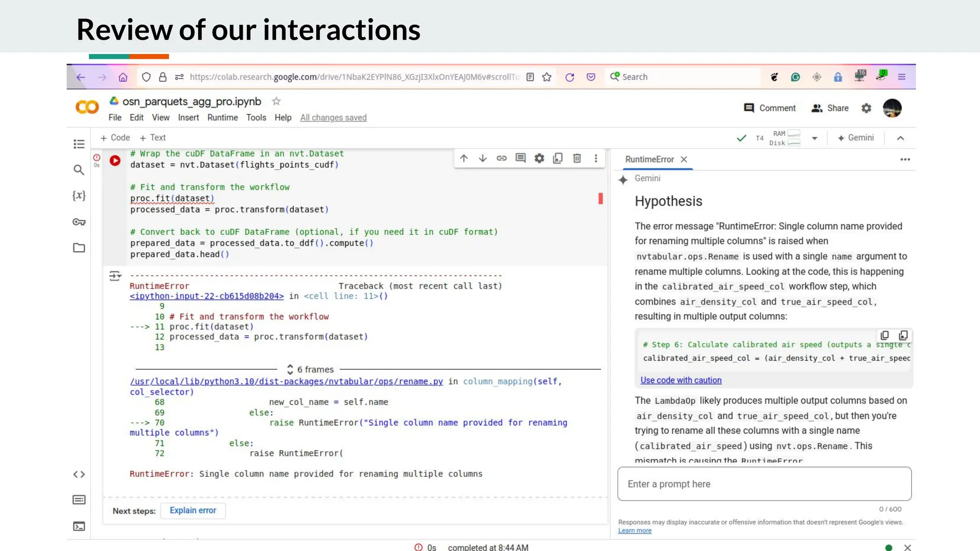
Task: Click the Explain error button
Action: (x=193, y=510)
